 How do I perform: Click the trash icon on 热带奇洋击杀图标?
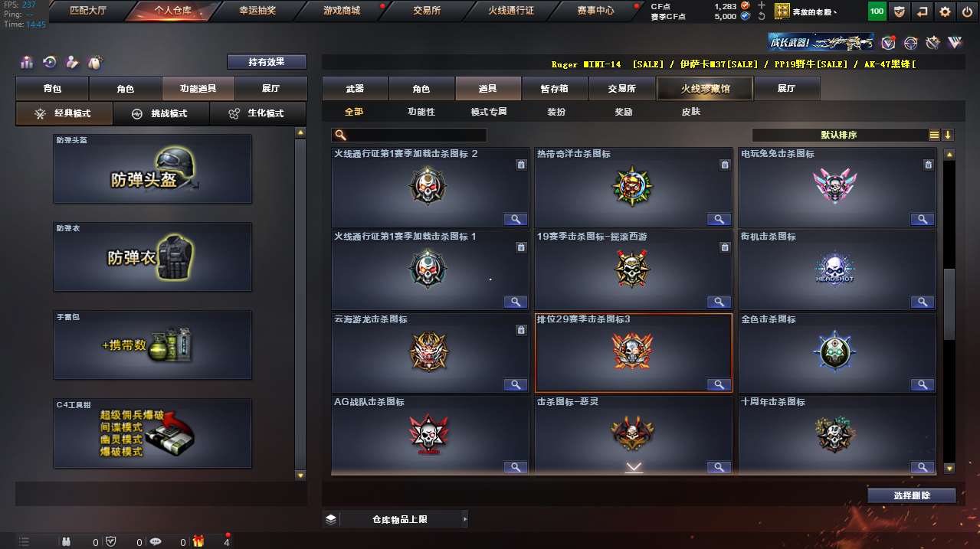click(x=724, y=165)
